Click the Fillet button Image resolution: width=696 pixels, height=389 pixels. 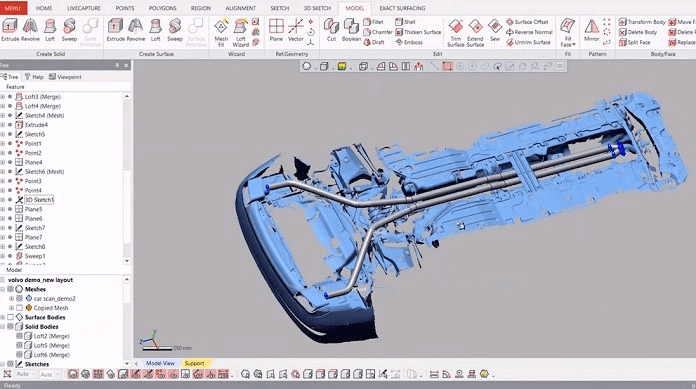(374, 22)
